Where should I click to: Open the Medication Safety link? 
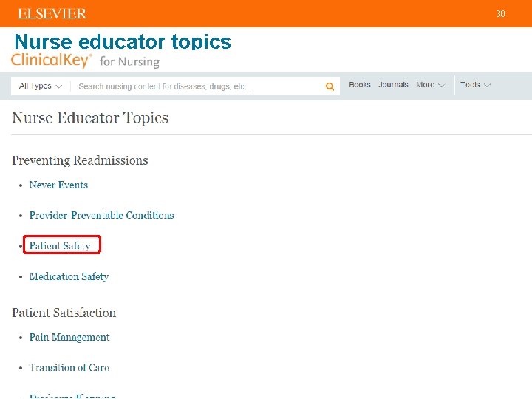tap(69, 276)
